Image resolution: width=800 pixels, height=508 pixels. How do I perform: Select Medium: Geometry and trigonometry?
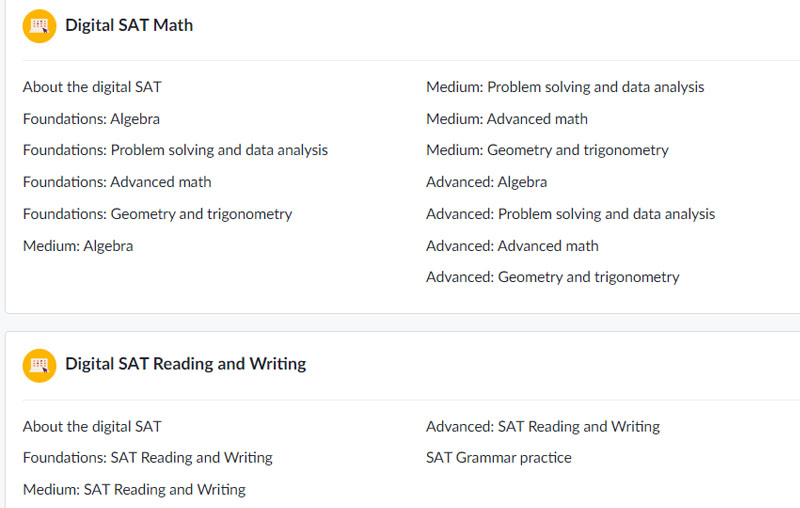pyautogui.click(x=547, y=150)
